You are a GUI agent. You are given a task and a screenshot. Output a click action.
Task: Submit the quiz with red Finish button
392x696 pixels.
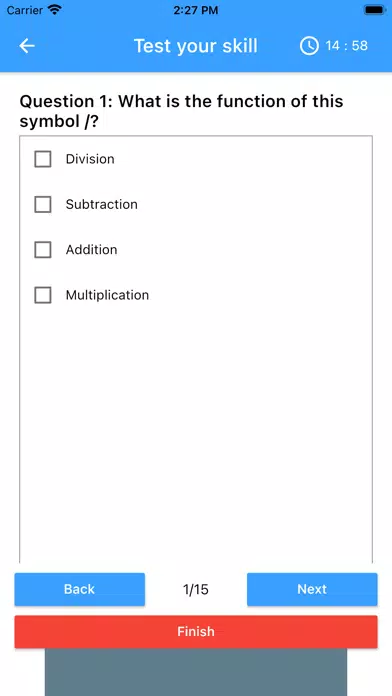coord(196,631)
